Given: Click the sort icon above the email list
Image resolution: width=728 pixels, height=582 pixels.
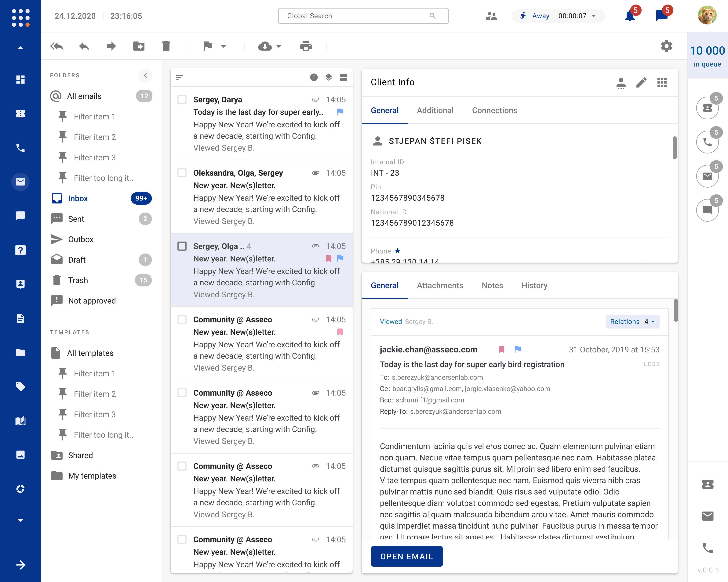Looking at the screenshot, I should click(x=180, y=77).
